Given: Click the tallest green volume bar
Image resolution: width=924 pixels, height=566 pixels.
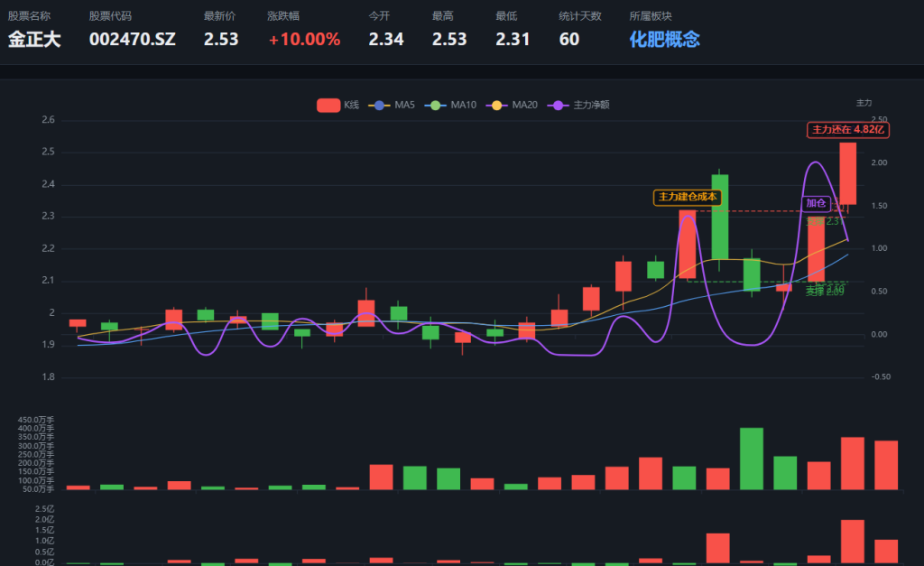Looking at the screenshot, I should 752,459.
